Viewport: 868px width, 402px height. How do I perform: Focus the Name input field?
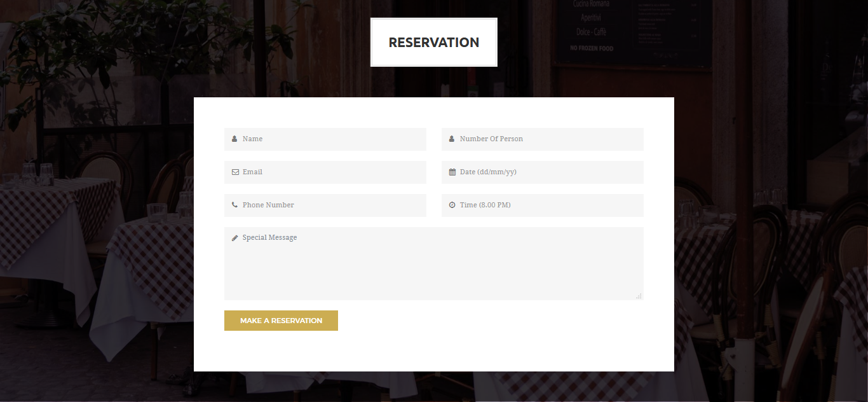coord(330,139)
